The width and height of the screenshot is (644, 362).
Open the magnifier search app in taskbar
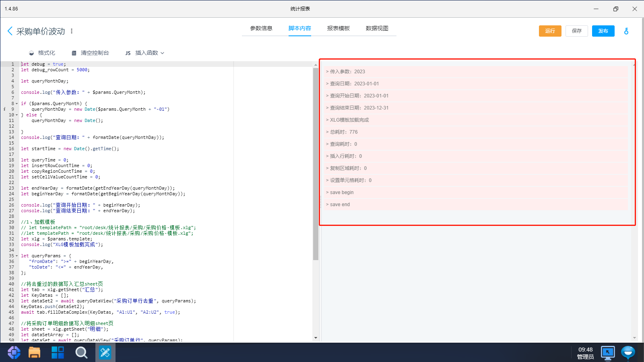pos(81,352)
